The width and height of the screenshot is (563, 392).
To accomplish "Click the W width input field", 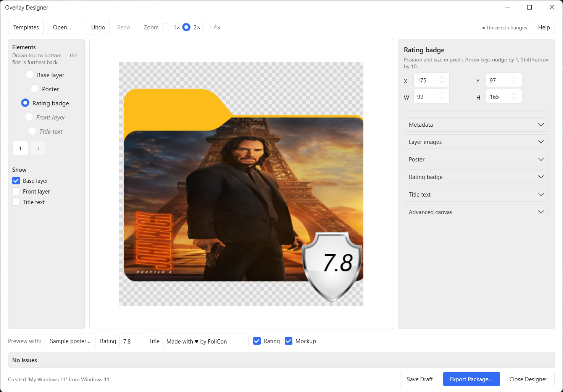I will (431, 96).
